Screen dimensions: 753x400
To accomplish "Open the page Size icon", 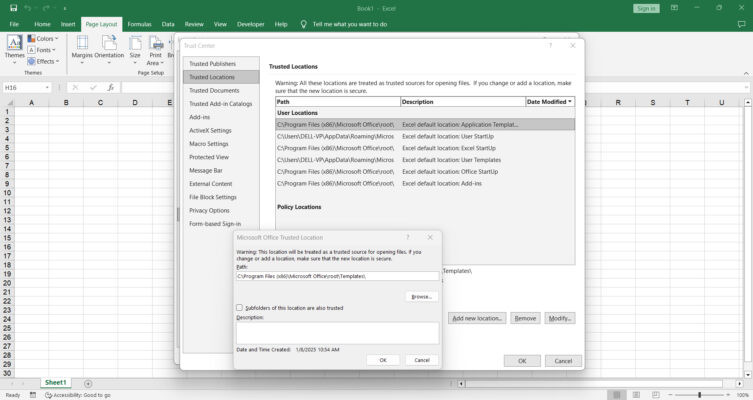I will coord(135,42).
